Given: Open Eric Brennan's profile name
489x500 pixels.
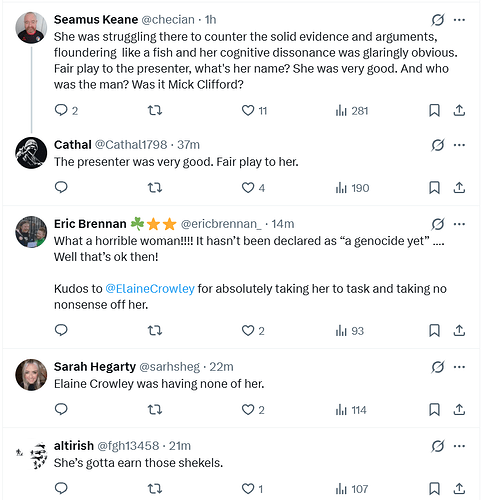Looking at the screenshot, I should tap(90, 224).
